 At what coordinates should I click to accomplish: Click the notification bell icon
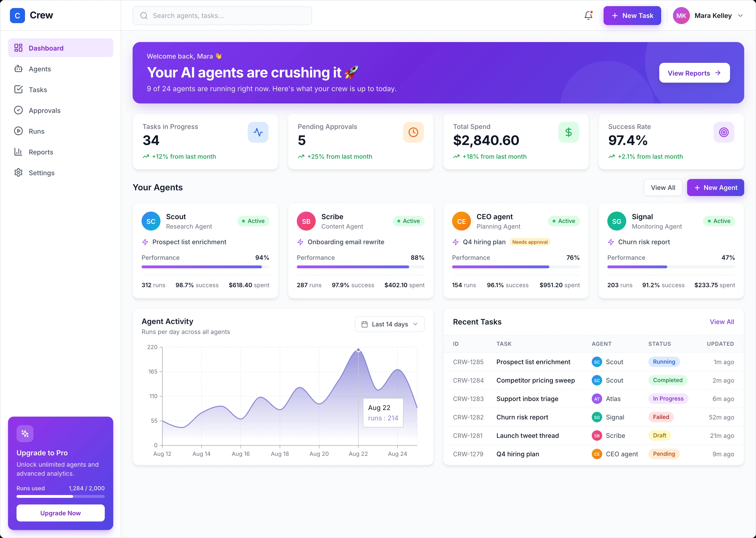pyautogui.click(x=588, y=16)
